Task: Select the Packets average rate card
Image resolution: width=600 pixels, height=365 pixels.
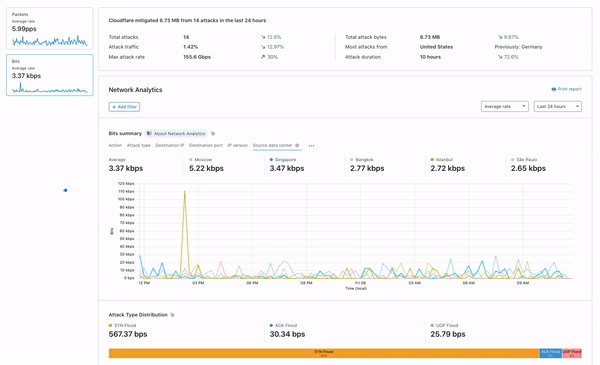Action: coord(50,28)
